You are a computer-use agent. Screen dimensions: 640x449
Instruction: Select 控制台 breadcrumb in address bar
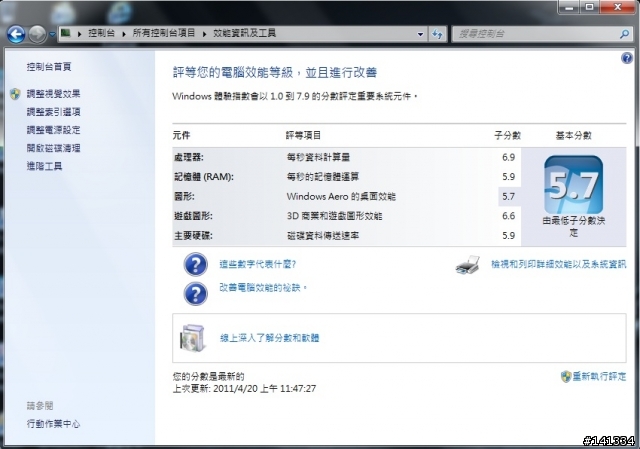pos(101,33)
